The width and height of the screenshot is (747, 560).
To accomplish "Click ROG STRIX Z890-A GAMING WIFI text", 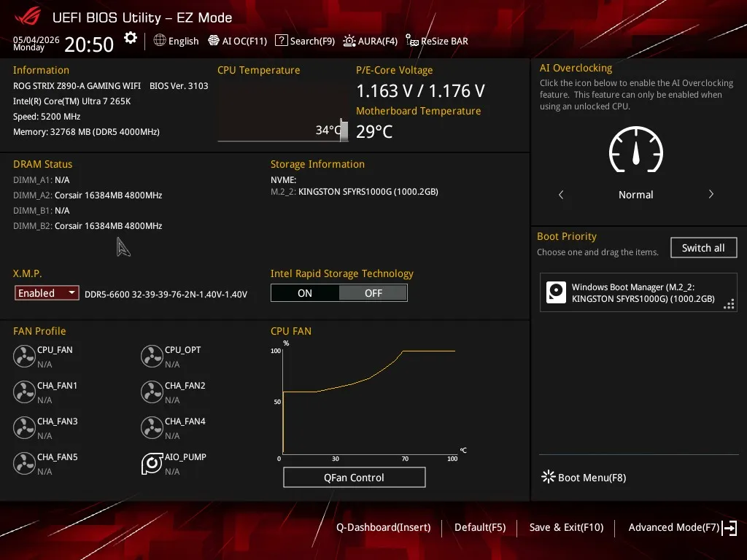I will pyautogui.click(x=77, y=86).
